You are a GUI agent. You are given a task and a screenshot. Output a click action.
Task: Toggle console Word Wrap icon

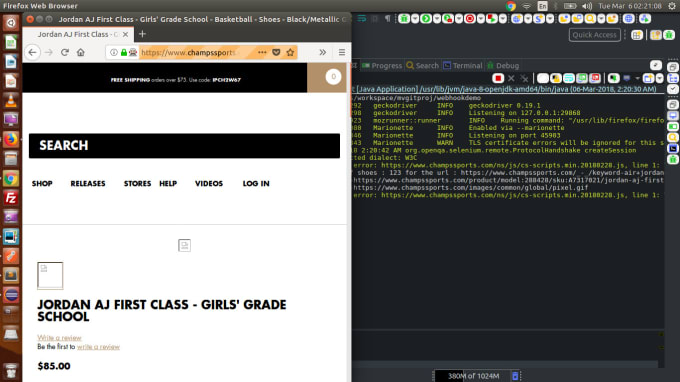point(569,78)
